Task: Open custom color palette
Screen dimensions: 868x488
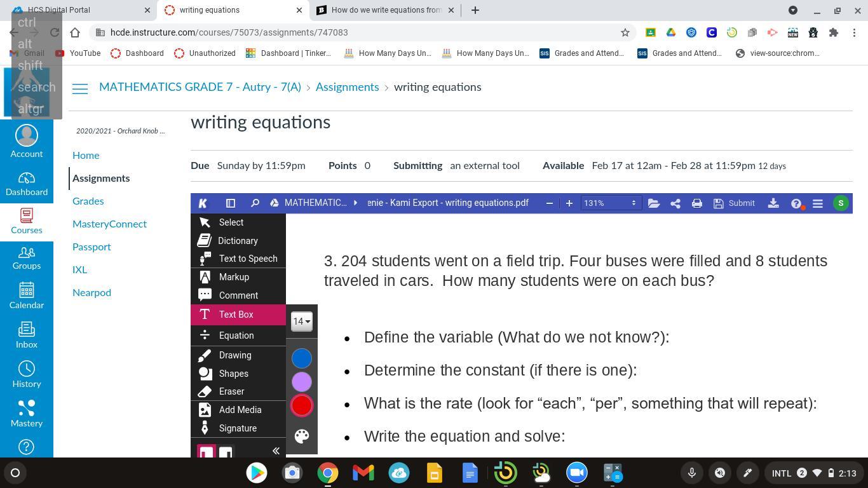Action: pos(302,436)
